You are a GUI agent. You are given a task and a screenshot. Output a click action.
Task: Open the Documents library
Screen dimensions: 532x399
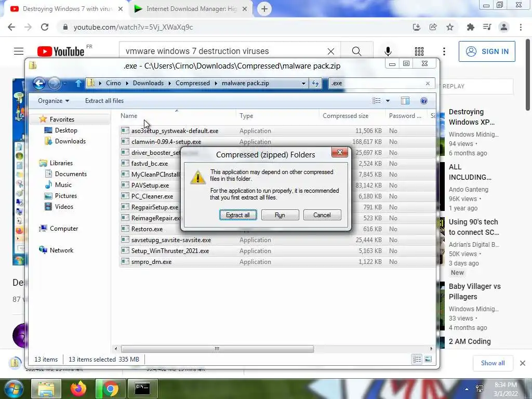(x=71, y=174)
